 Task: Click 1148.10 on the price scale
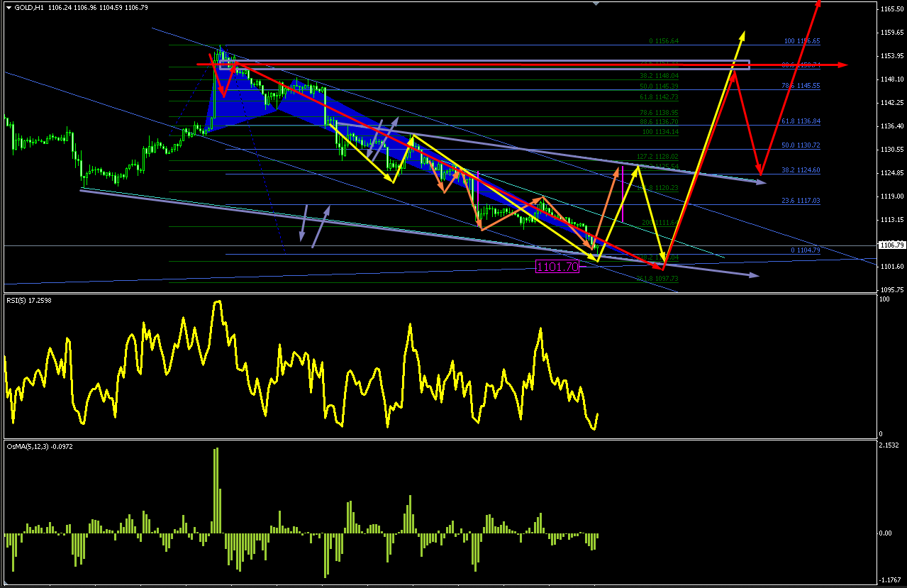[891, 79]
